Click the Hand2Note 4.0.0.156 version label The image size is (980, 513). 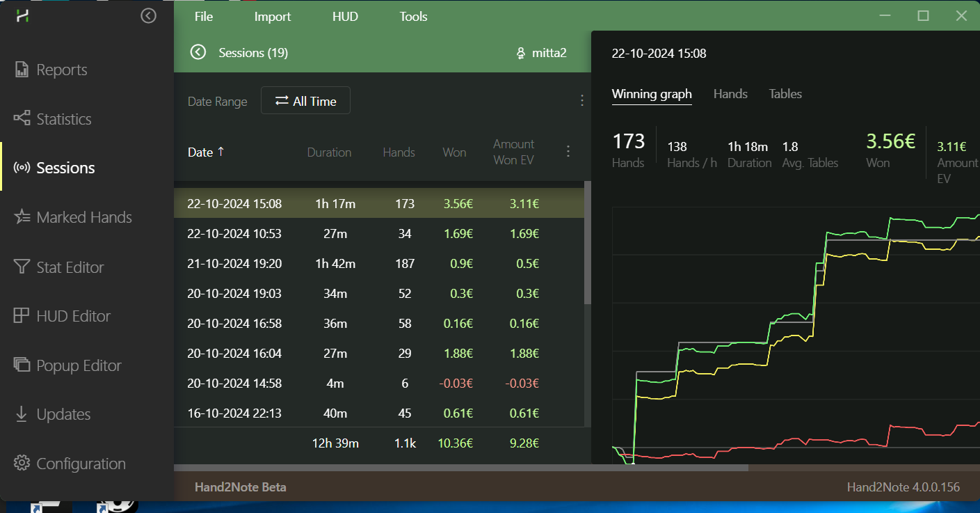[903, 487]
